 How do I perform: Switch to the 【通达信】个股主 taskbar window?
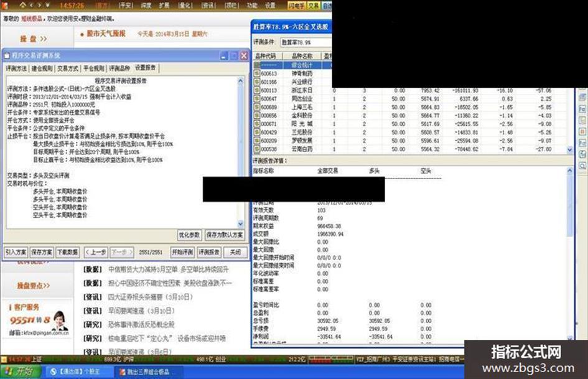[x=80, y=372]
